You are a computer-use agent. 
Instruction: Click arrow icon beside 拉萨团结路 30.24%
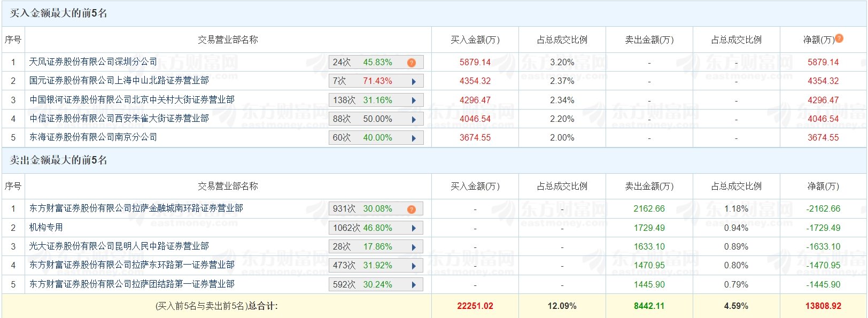(x=414, y=285)
